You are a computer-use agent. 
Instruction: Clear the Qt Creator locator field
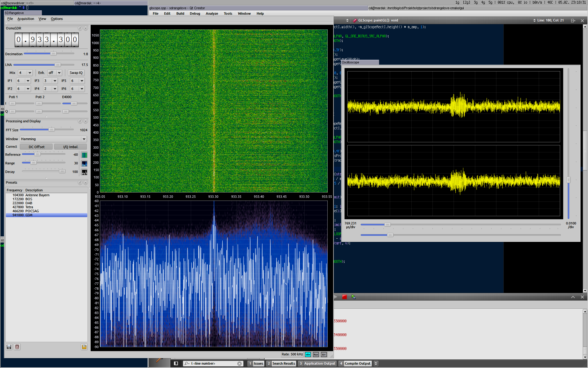tap(239, 364)
